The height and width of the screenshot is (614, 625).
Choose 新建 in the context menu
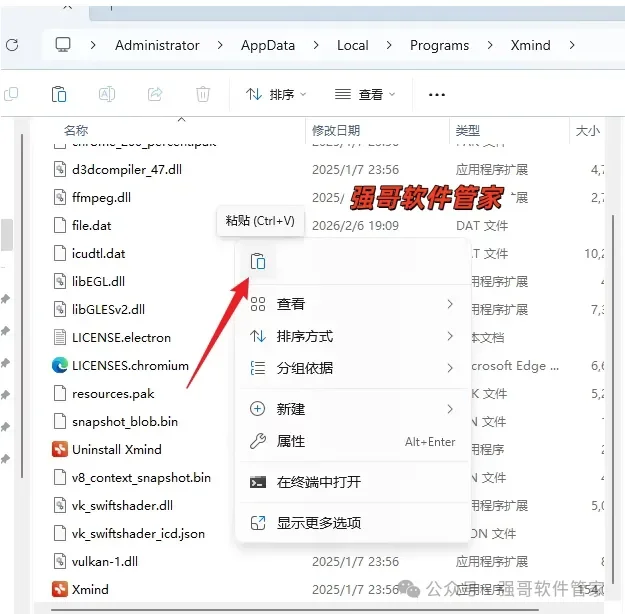tap(352, 409)
